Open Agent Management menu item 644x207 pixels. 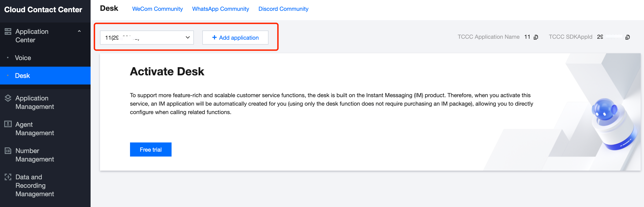[35, 129]
